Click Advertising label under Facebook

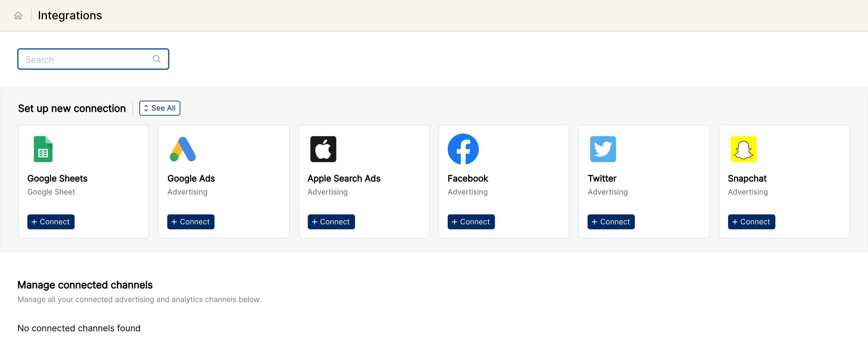tap(467, 192)
